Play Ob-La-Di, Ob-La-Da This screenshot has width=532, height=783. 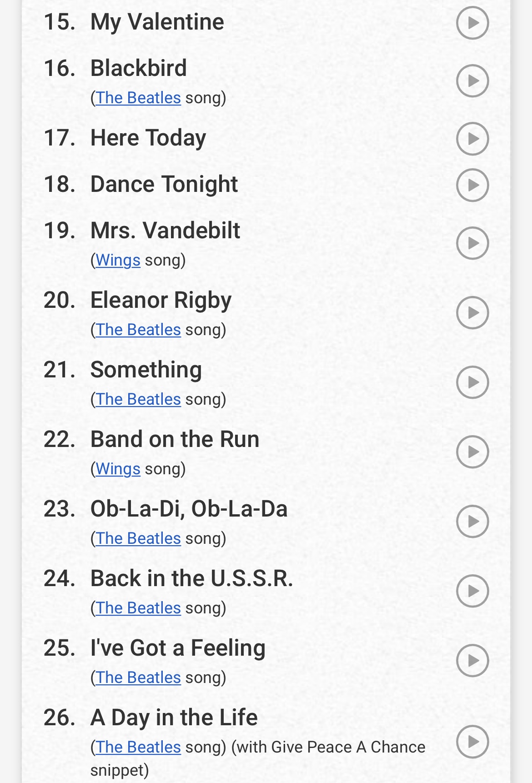[472, 521]
